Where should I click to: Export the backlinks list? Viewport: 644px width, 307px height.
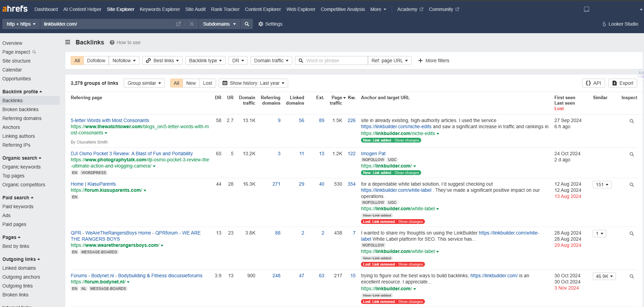click(x=622, y=83)
